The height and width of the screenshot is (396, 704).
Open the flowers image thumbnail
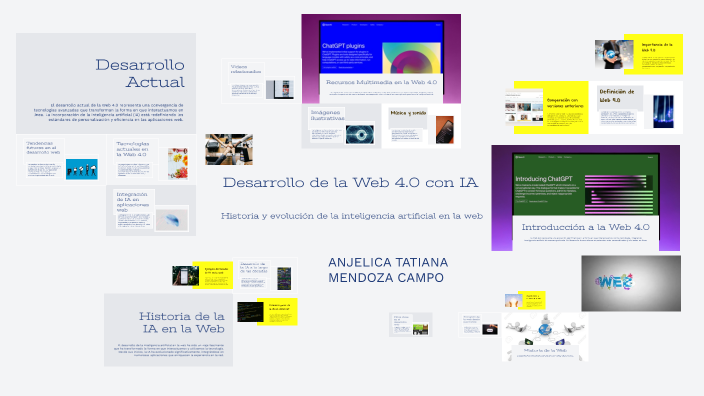178,164
